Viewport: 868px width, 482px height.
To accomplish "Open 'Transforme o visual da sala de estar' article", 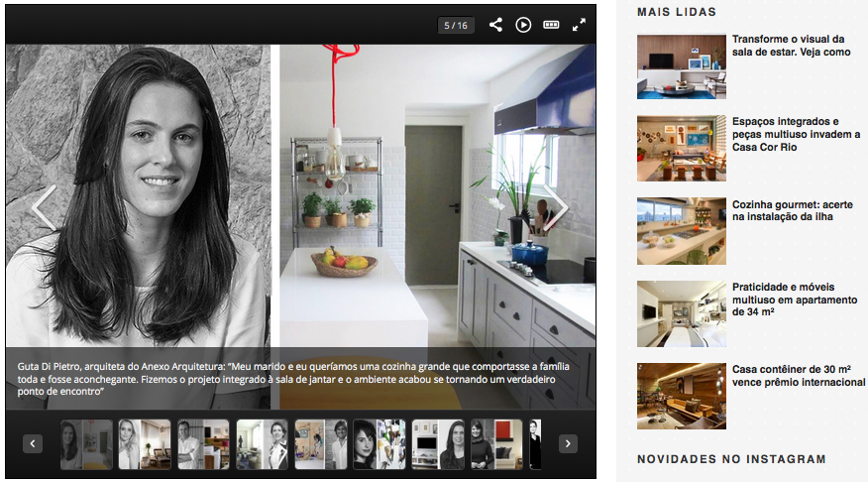I will pyautogui.click(x=791, y=46).
